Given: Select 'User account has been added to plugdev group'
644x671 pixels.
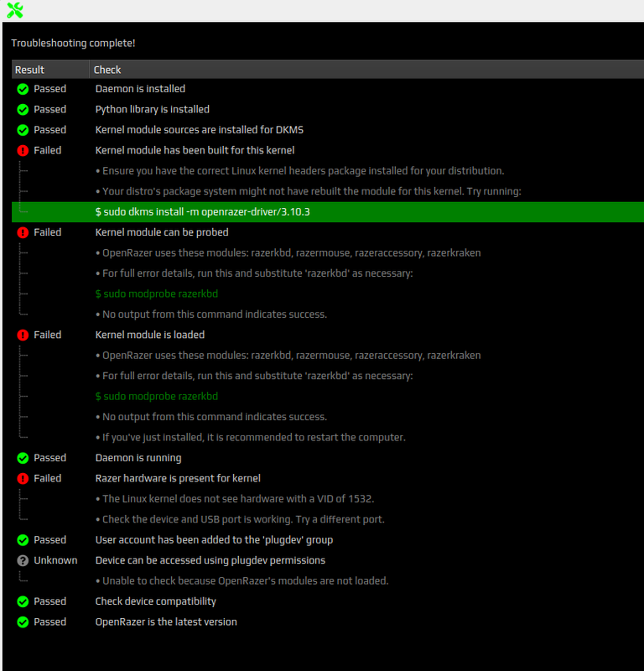Looking at the screenshot, I should pos(328,540).
